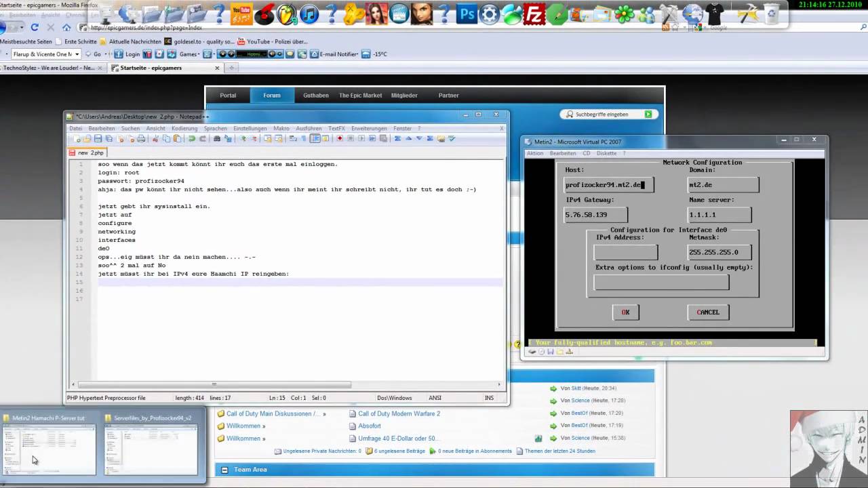
Task: Undo using the green arrow in Notepad++
Action: (191, 138)
